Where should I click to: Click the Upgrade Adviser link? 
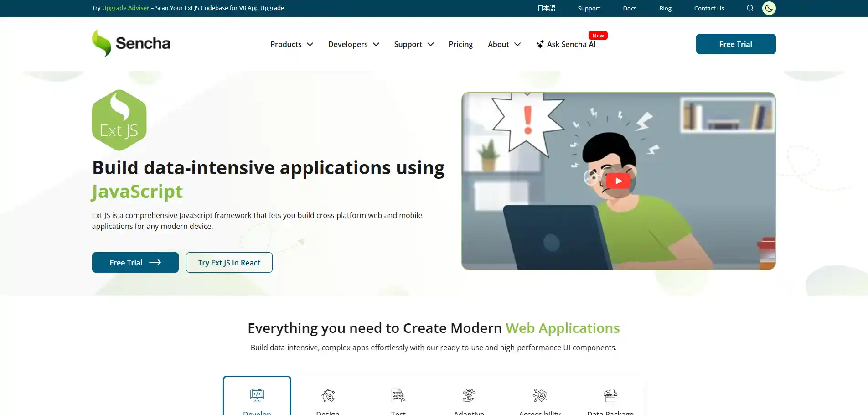click(x=126, y=8)
